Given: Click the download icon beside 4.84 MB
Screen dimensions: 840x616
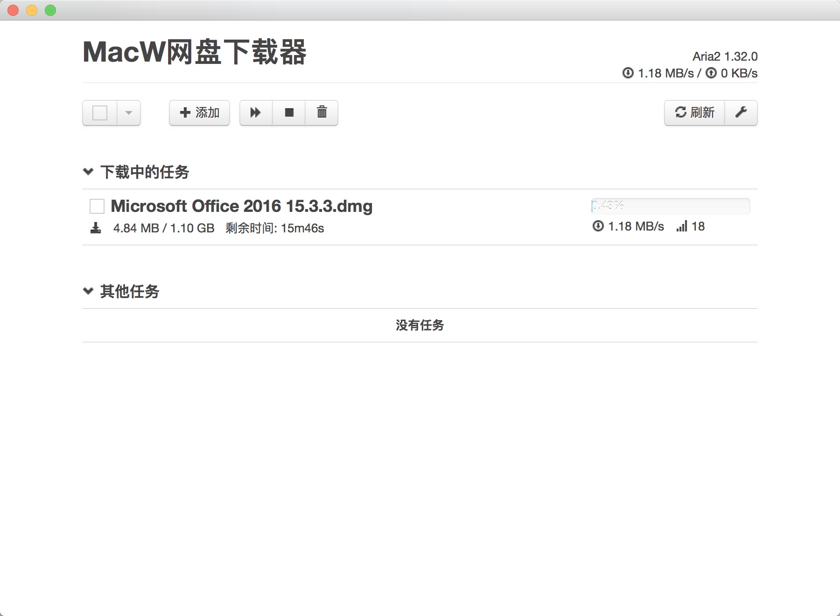Looking at the screenshot, I should [x=96, y=228].
